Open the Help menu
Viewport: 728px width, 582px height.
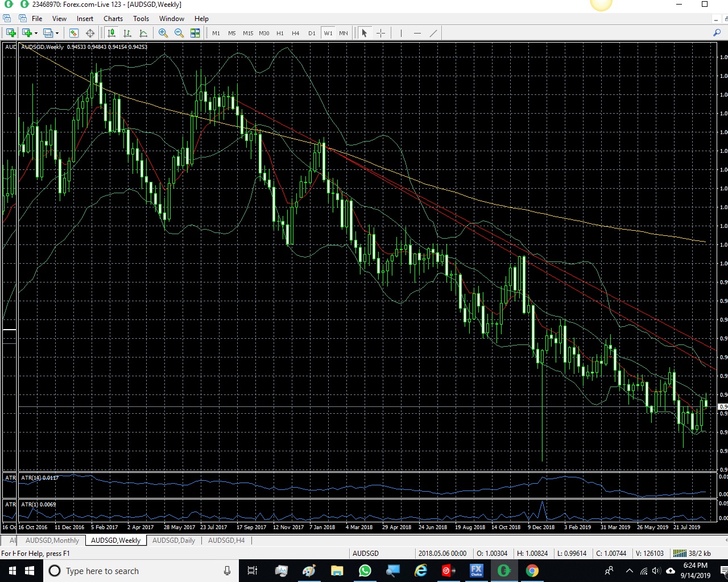[201, 19]
